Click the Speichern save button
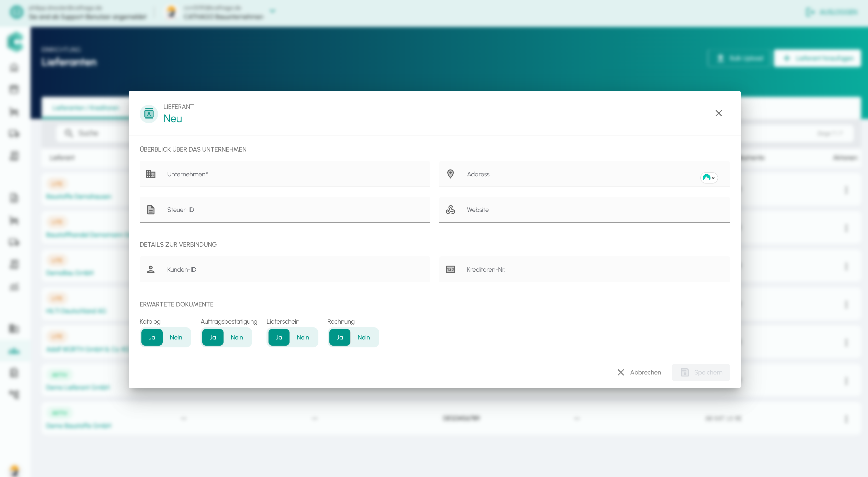This screenshot has width=868, height=477. pos(701,372)
